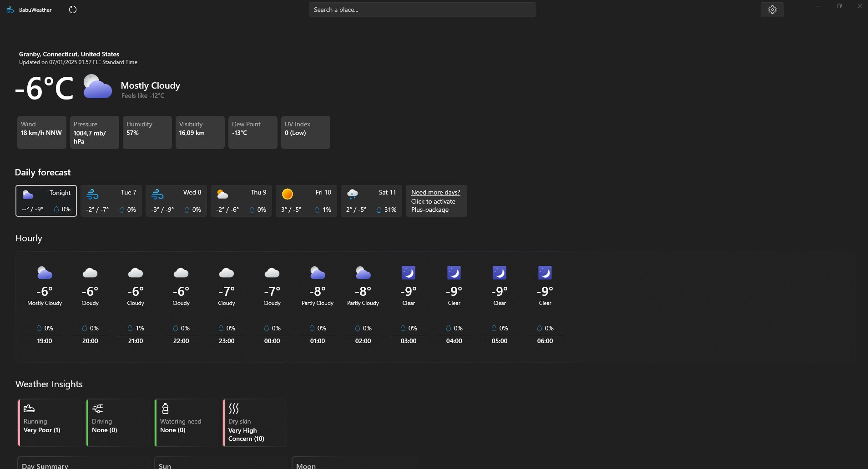The width and height of the screenshot is (868, 469).
Task: Click the UV Index tile
Action: tap(306, 132)
